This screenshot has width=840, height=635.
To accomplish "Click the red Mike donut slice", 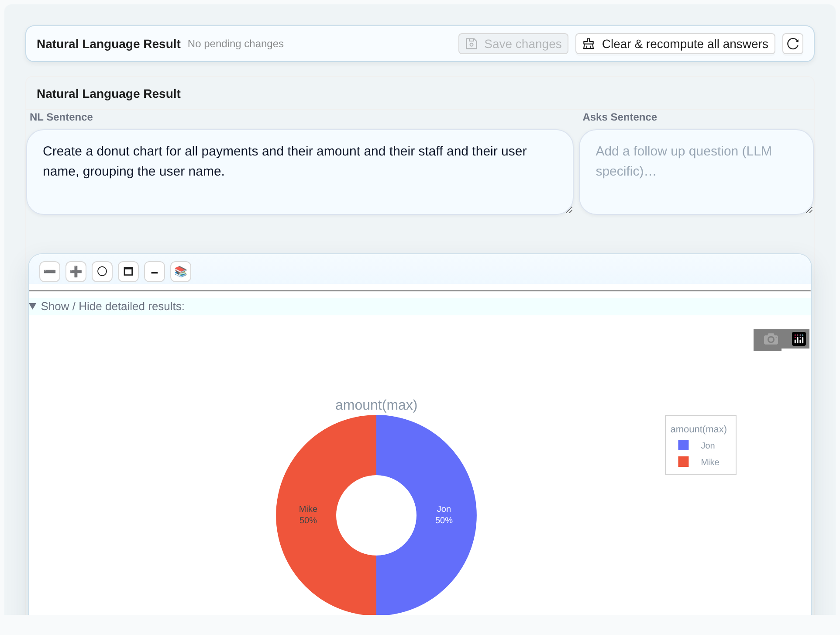I will 309,514.
